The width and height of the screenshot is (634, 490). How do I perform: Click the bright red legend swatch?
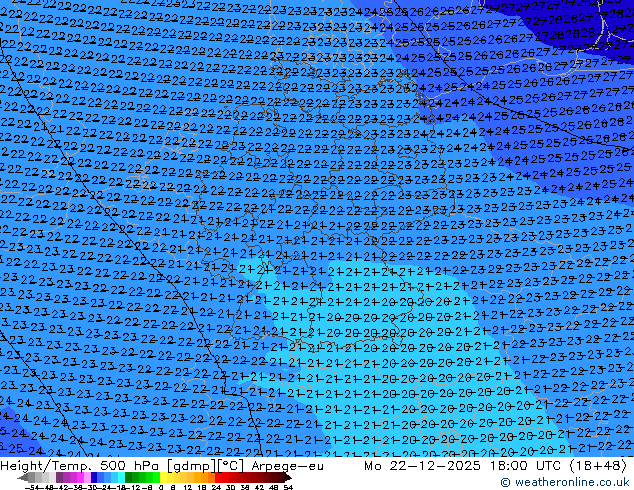pos(218,477)
